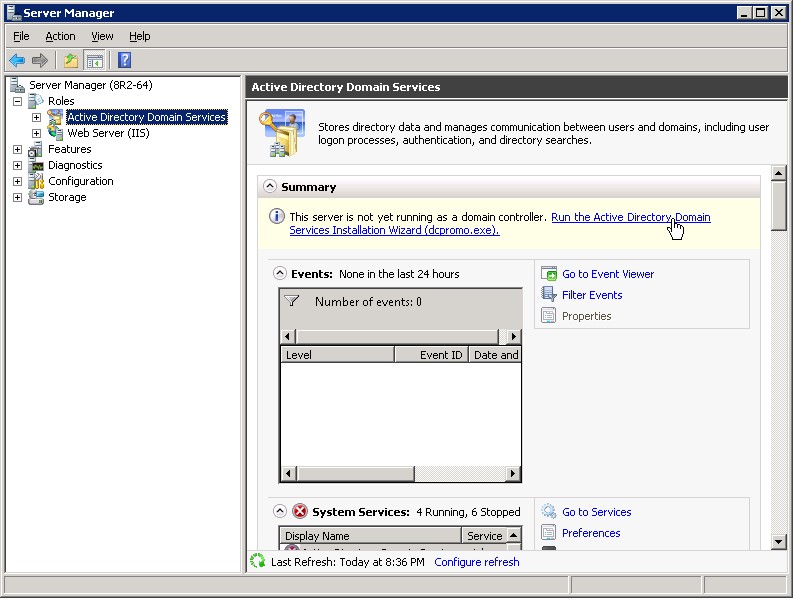Click the blue Help question-mark icon
Viewport: 793px width, 598px height.
pos(124,61)
